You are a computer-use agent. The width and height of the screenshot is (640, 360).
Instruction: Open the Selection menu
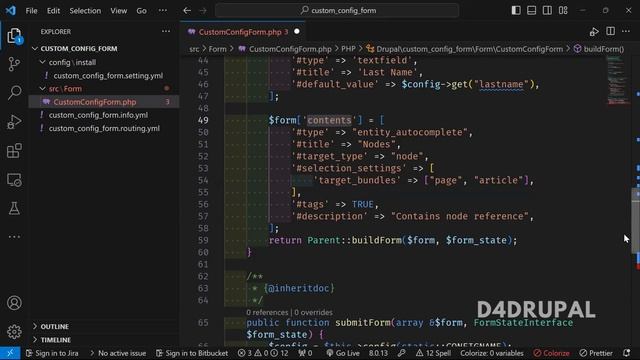(85, 11)
